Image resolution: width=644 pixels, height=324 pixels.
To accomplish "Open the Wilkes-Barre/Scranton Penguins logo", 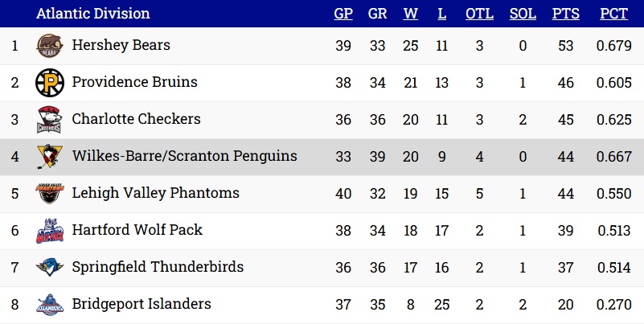I will coord(49,157).
